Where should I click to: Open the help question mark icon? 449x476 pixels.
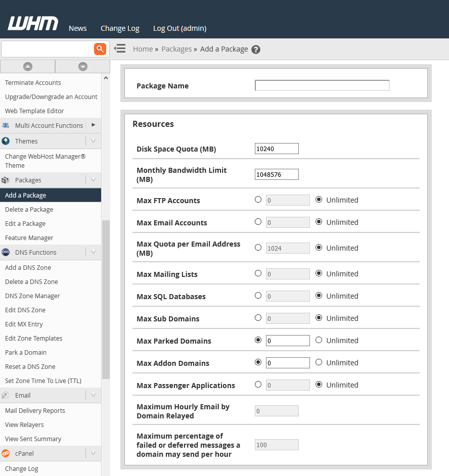(x=255, y=49)
